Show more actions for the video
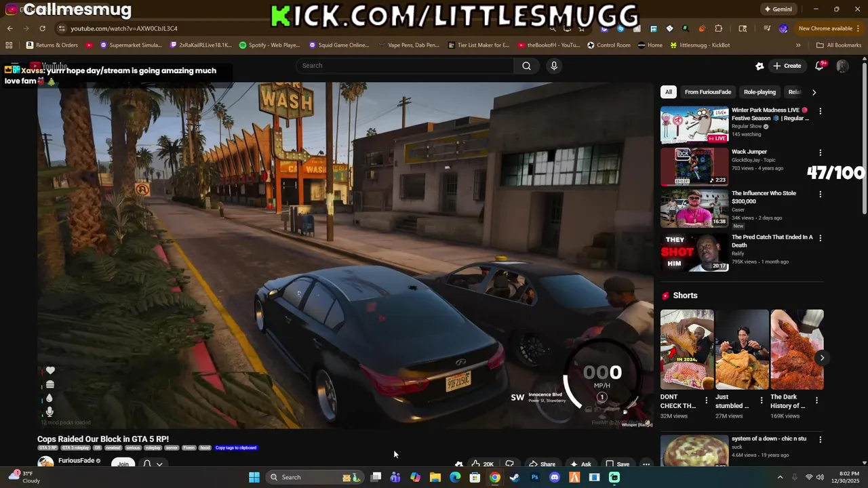 pyautogui.click(x=646, y=464)
